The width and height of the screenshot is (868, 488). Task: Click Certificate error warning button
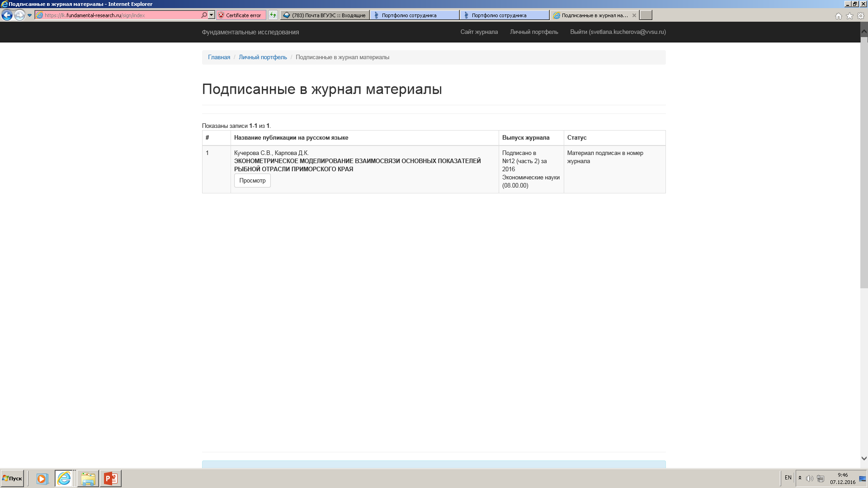(240, 15)
